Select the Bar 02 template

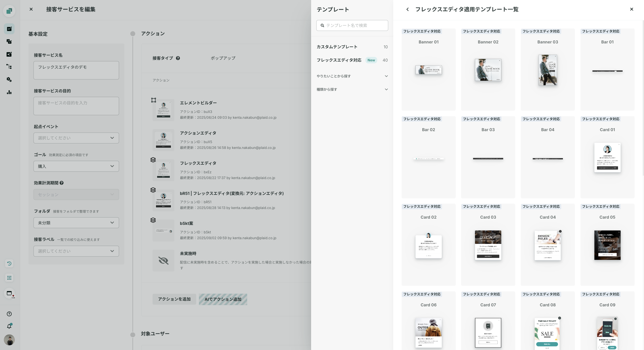click(429, 157)
